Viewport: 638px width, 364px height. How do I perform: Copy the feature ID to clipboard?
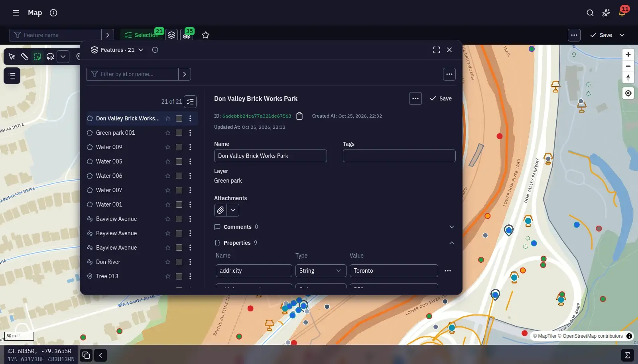[x=299, y=116]
